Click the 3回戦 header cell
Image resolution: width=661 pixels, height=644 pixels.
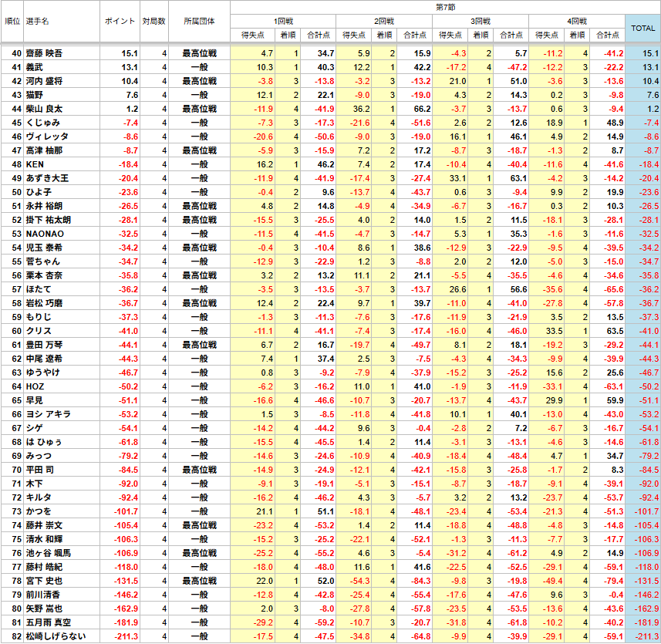481,21
